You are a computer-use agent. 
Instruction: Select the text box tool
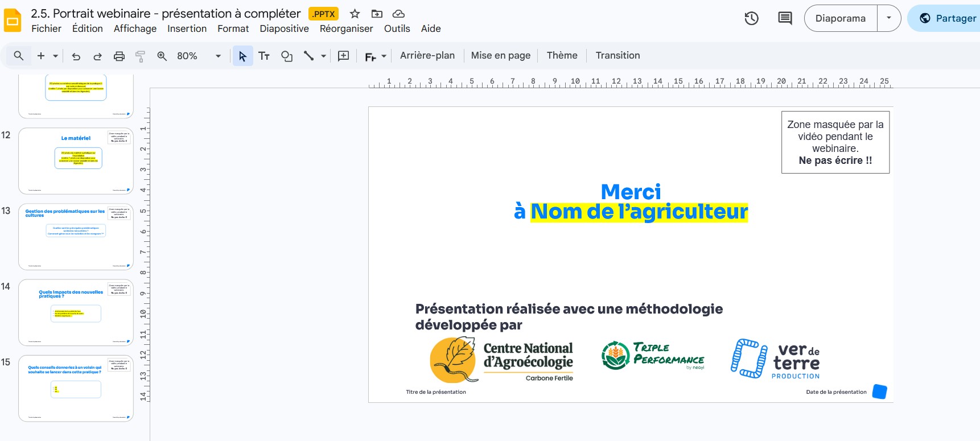(264, 56)
